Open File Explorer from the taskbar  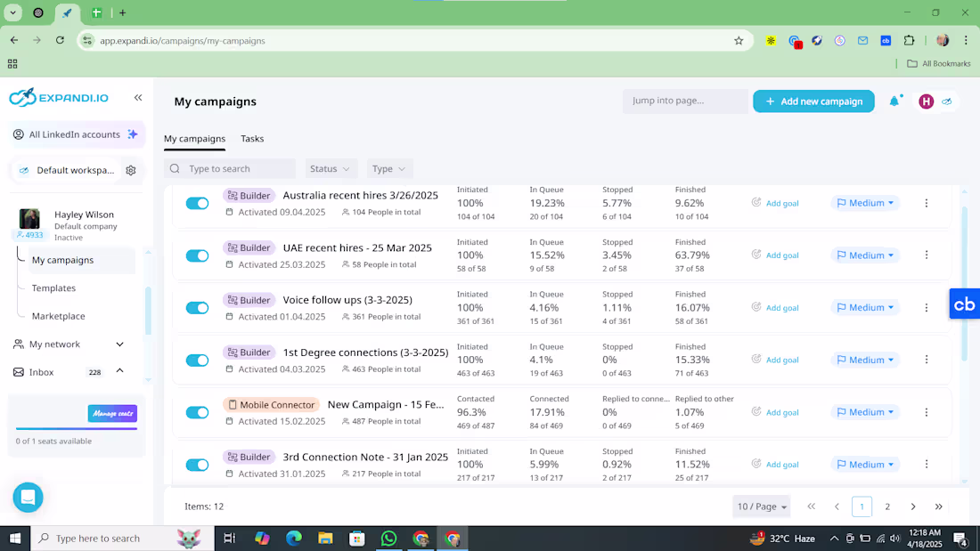click(x=325, y=538)
